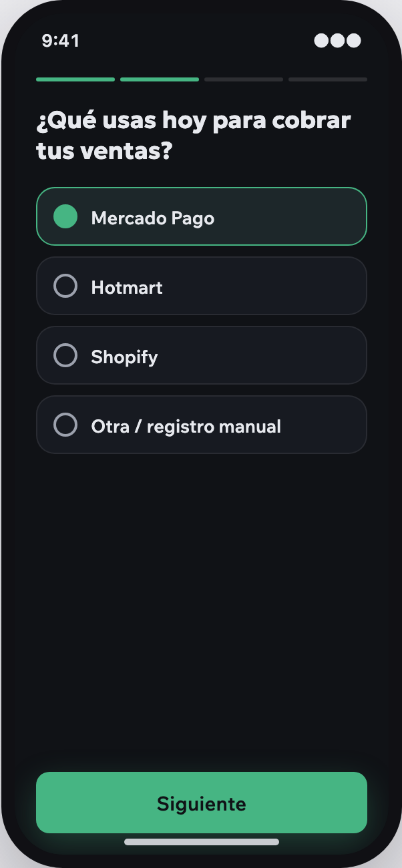The width and height of the screenshot is (402, 868).
Task: Click the middle status bar dot
Action: click(338, 41)
